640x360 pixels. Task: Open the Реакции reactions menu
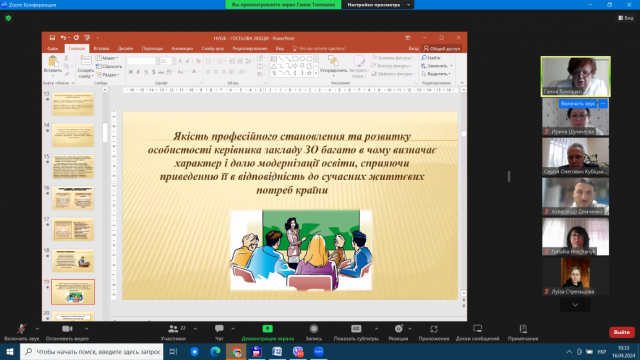click(x=398, y=333)
